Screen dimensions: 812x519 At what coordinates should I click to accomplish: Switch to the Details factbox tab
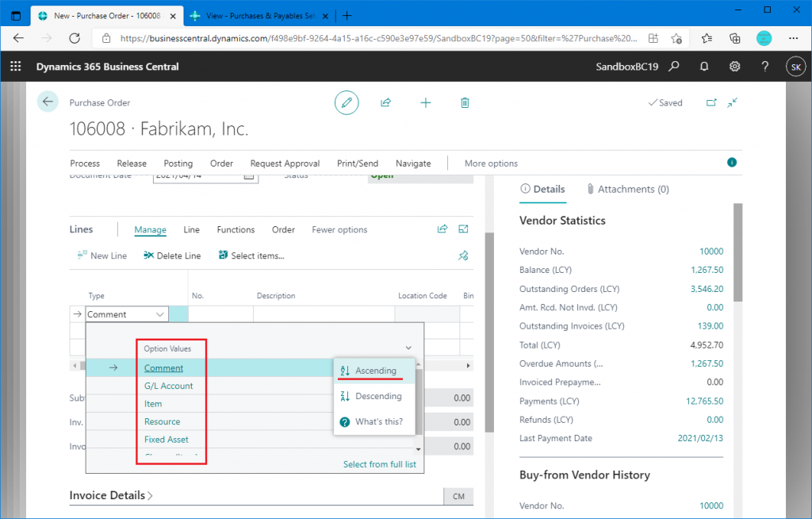[542, 189]
